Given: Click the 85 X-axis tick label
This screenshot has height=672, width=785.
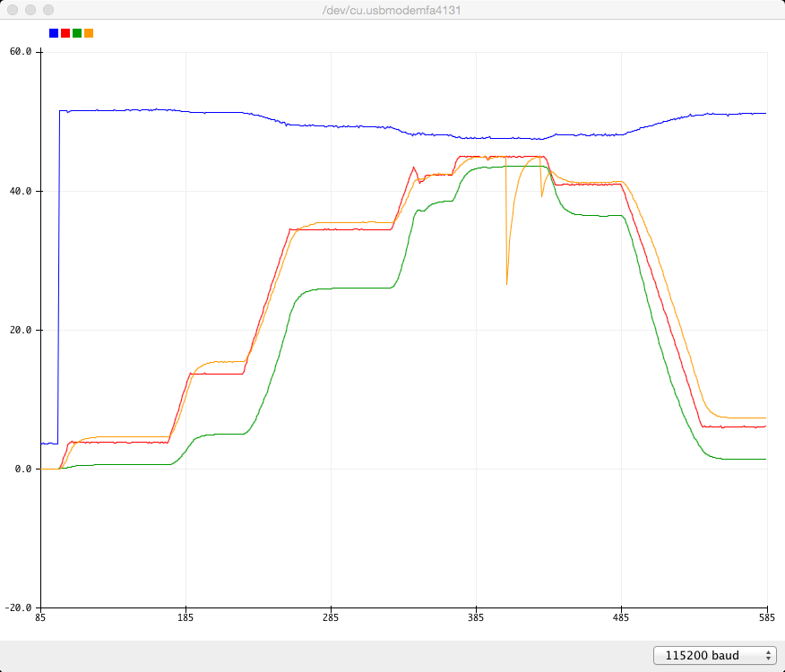Looking at the screenshot, I should 40,618.
